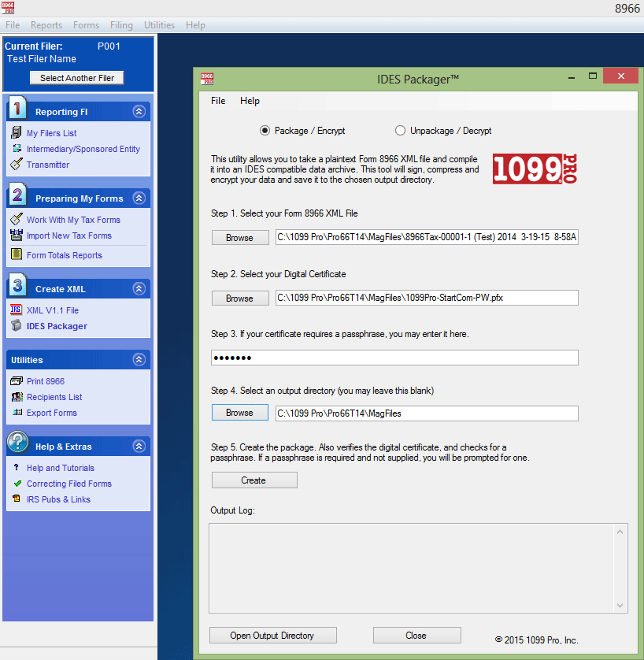Open the Transmitter link
This screenshot has width=644, height=660.
click(x=48, y=165)
